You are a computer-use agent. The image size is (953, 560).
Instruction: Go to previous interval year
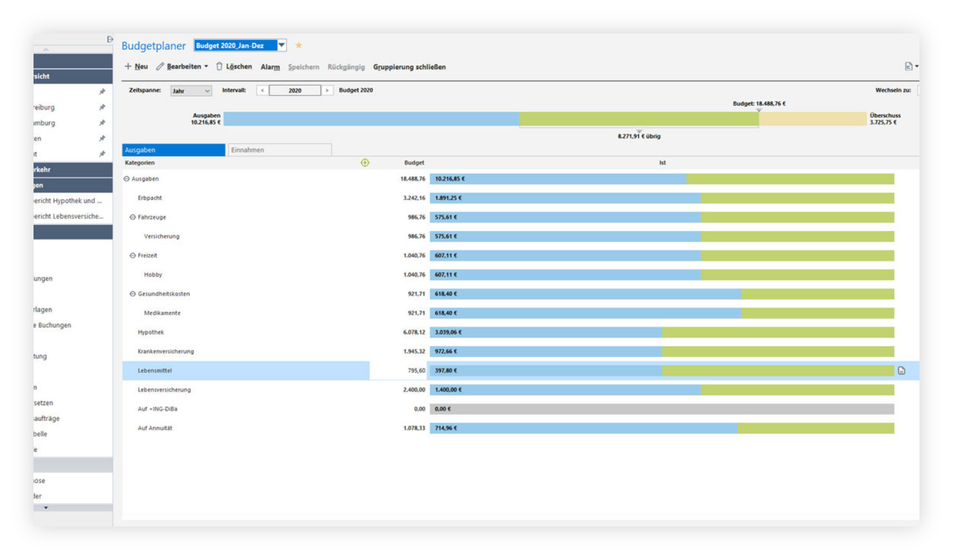[x=262, y=90]
